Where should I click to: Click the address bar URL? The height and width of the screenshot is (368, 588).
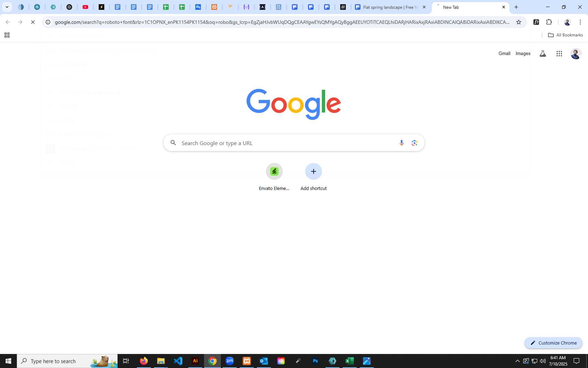coord(282,22)
